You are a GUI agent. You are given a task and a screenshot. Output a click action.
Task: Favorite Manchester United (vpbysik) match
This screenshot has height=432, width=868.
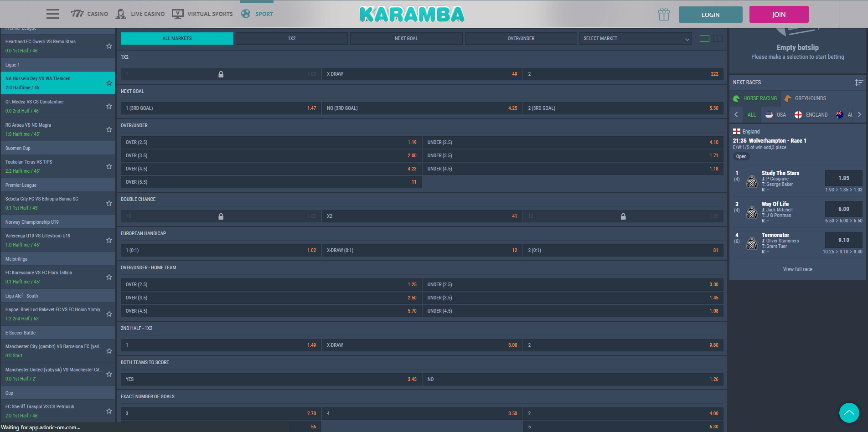click(109, 374)
